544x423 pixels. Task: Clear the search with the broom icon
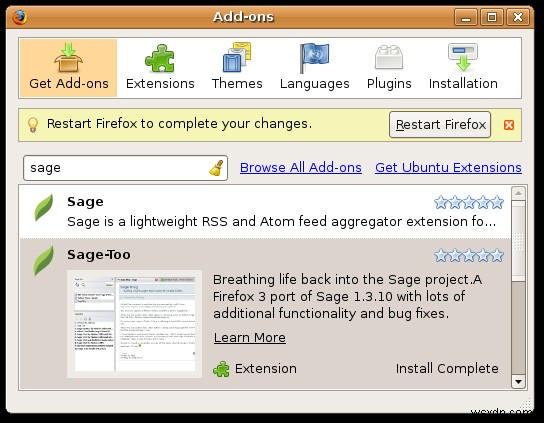(216, 168)
